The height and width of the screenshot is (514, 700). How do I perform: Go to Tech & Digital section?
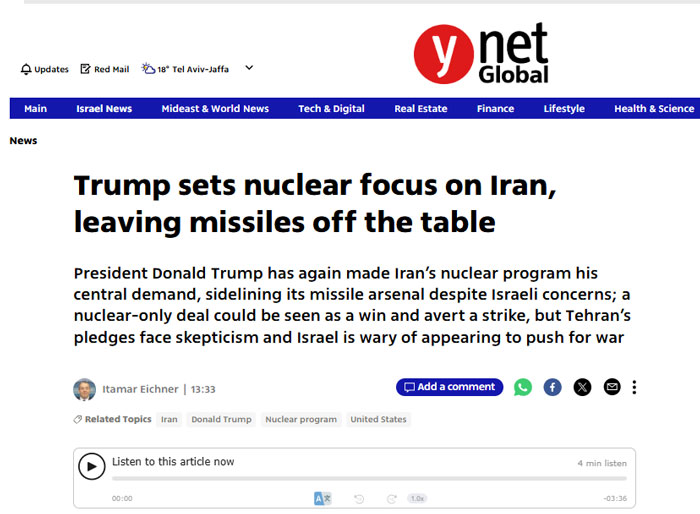click(331, 109)
